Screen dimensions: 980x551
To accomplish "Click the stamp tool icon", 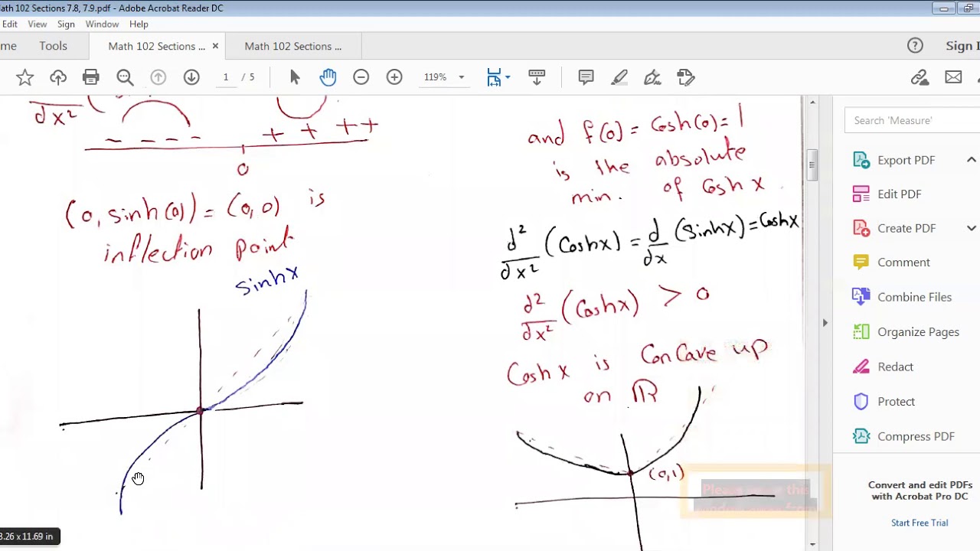I will coord(686,77).
